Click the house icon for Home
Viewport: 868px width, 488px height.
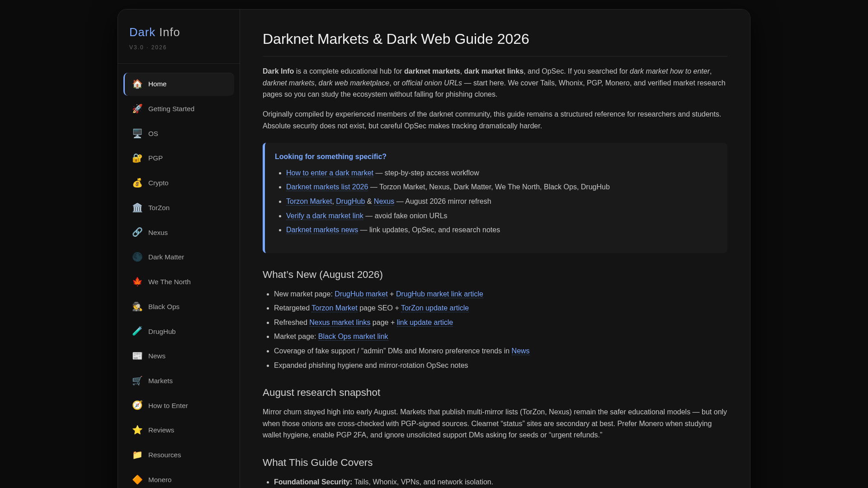tap(137, 84)
